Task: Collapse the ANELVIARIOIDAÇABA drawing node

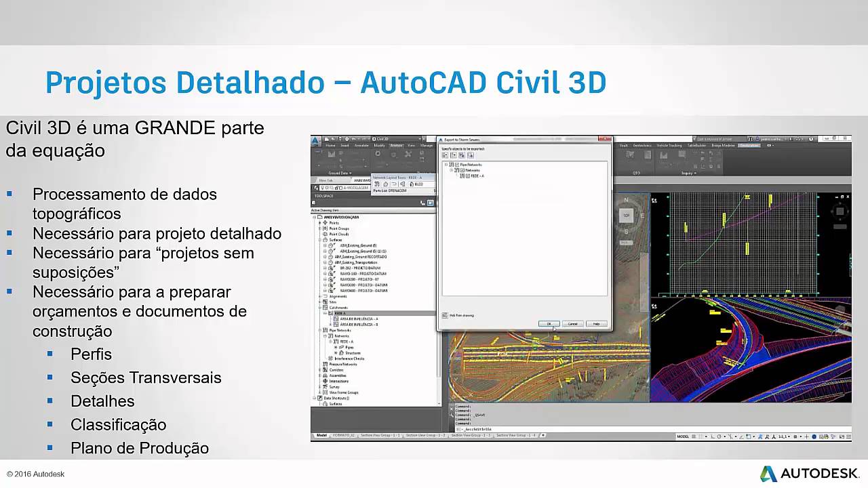Action: pos(314,218)
